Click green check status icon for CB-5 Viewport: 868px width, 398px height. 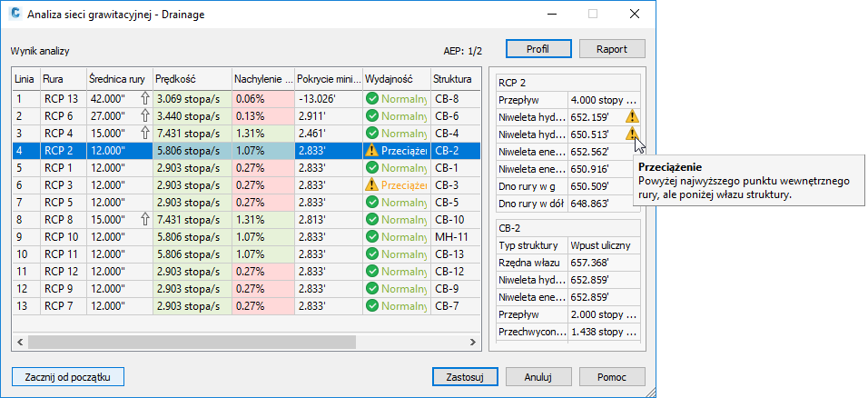click(372, 203)
